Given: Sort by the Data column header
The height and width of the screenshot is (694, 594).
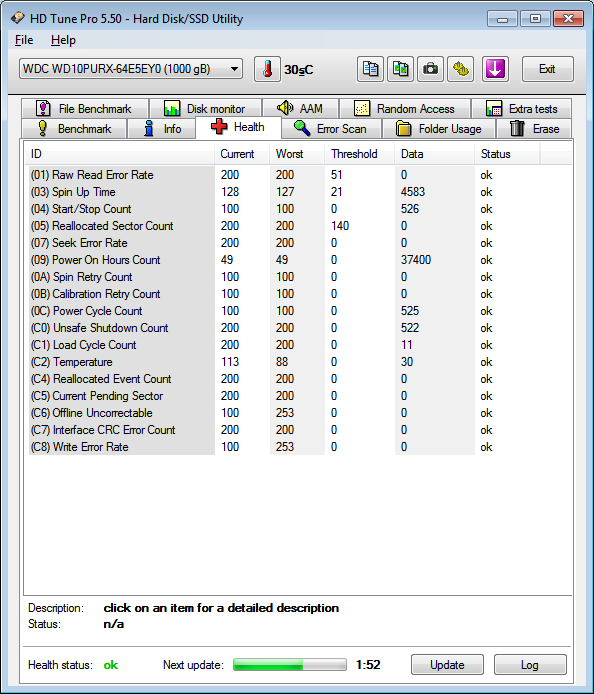Looking at the screenshot, I should point(434,154).
